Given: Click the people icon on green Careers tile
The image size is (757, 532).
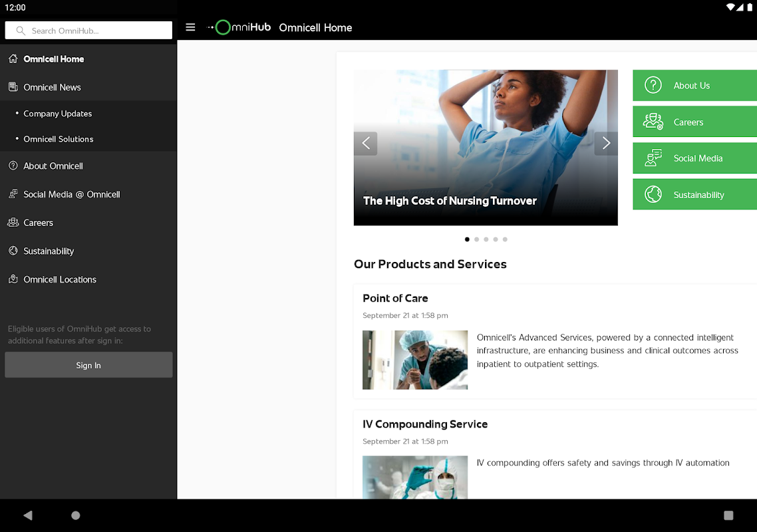Looking at the screenshot, I should (653, 122).
